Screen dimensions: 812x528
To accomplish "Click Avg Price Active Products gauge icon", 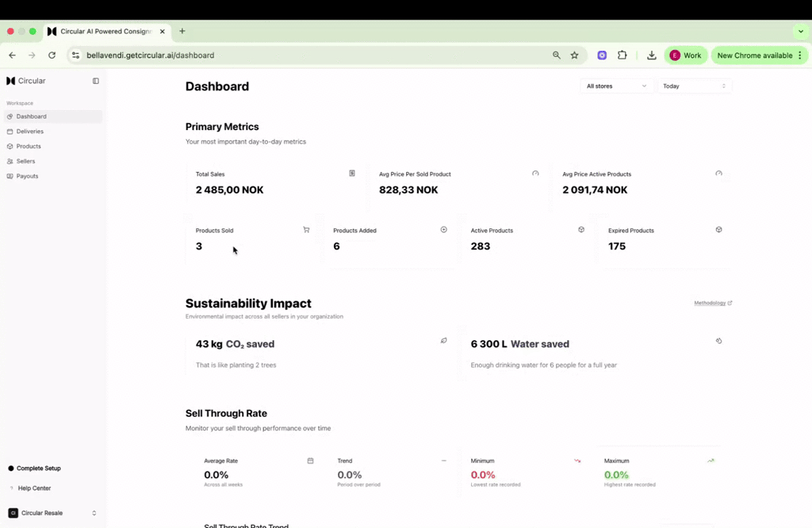I will (x=718, y=174).
